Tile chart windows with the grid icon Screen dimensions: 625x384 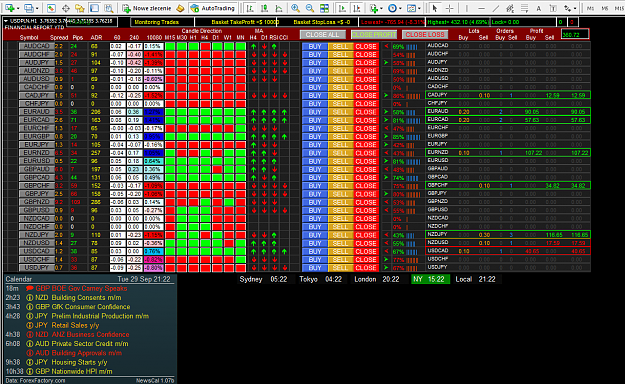(x=324, y=8)
